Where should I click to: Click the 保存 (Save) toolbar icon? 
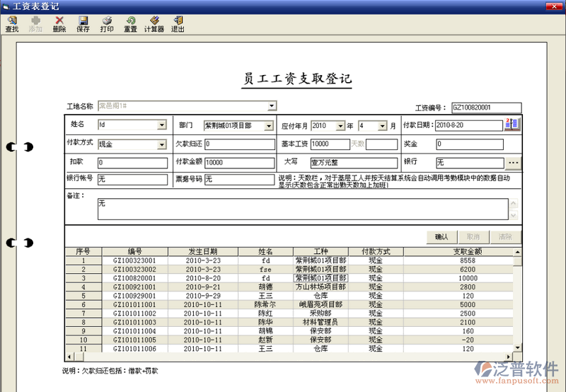83,25
